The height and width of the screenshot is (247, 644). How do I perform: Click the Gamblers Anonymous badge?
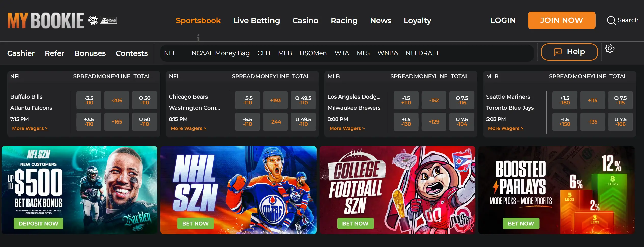point(108,20)
